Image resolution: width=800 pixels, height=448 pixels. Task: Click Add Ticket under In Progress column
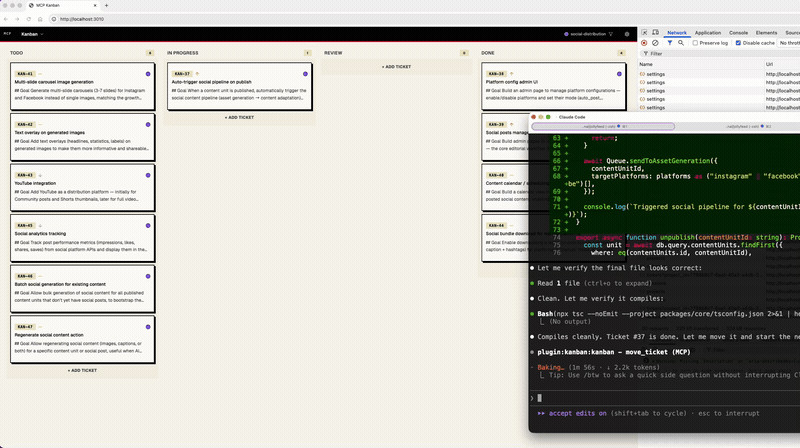click(239, 117)
